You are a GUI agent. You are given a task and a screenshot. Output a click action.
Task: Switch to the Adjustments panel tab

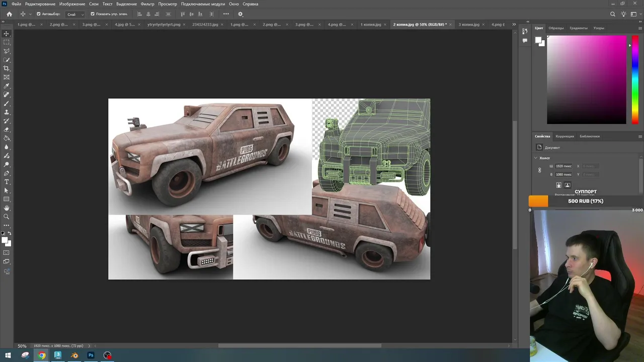565,136
